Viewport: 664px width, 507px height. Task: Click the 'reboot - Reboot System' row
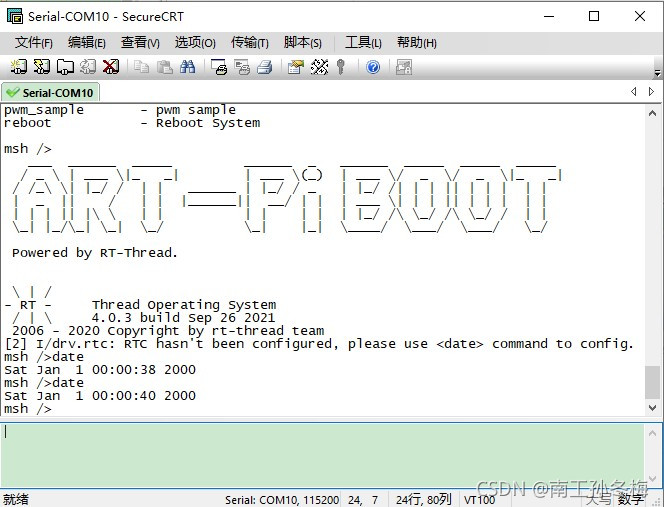(132, 123)
